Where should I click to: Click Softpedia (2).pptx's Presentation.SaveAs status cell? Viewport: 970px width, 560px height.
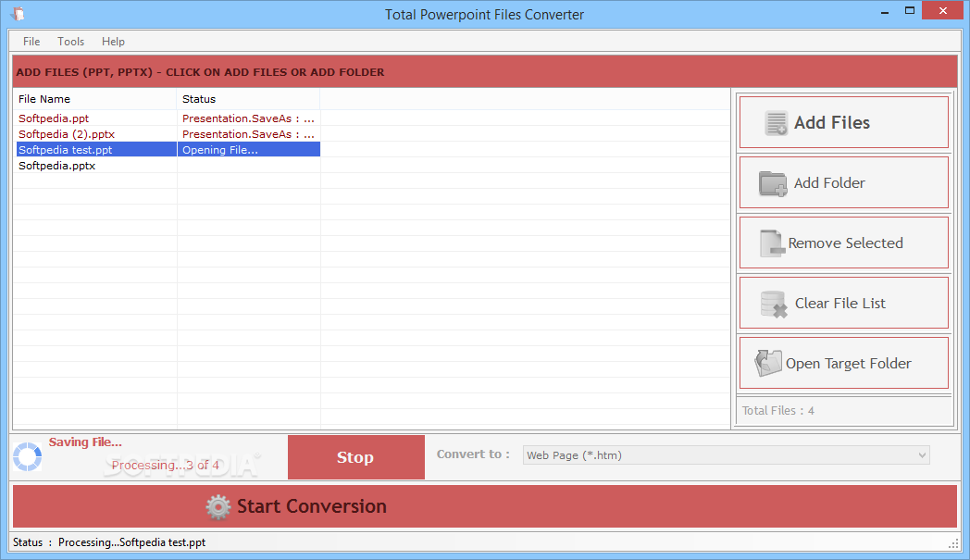(248, 134)
